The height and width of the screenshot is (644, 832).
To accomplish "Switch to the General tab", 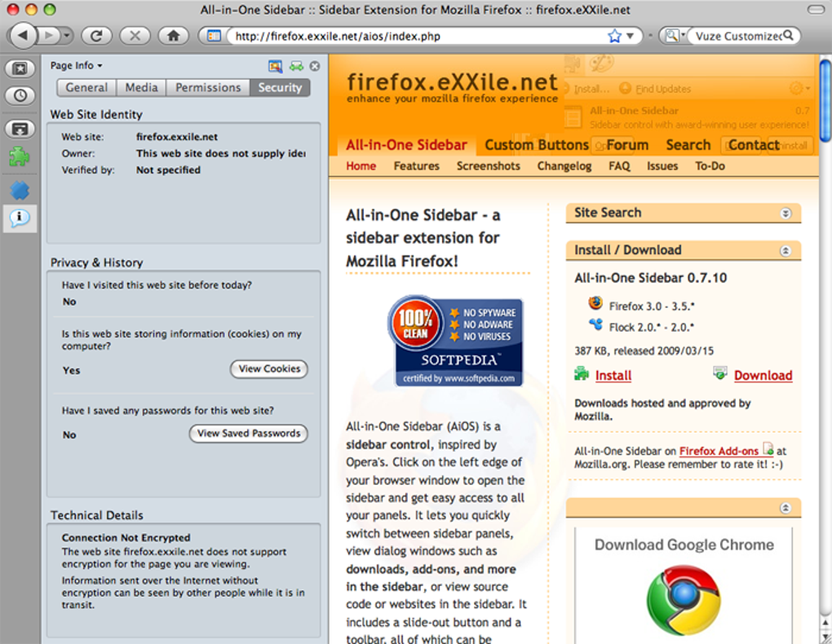I will coord(86,87).
